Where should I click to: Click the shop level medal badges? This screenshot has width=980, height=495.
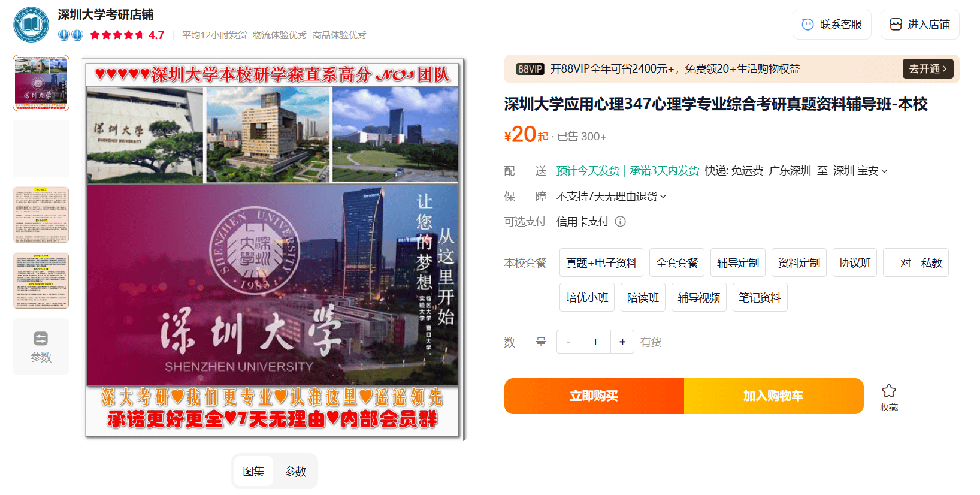(71, 35)
